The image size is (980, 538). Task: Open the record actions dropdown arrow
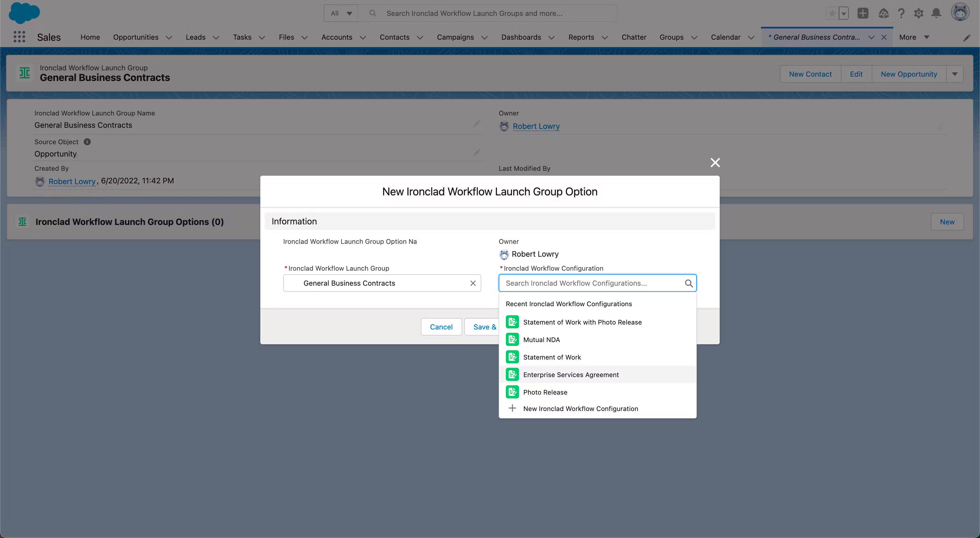click(955, 74)
